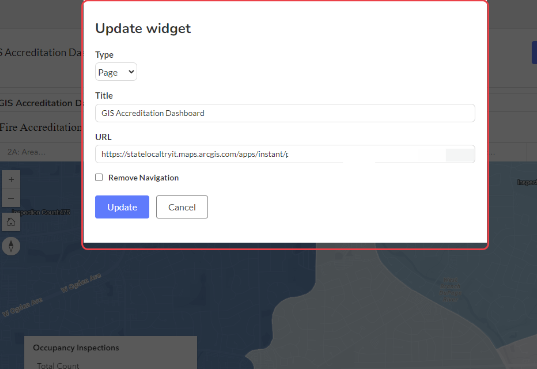Click the Cancel button

182,207
